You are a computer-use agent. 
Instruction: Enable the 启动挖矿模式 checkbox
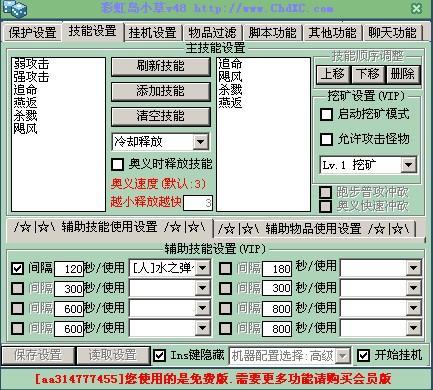(x=326, y=114)
